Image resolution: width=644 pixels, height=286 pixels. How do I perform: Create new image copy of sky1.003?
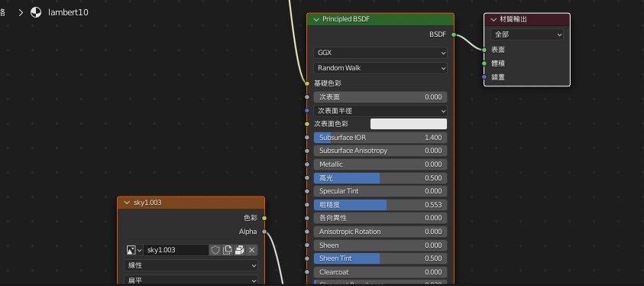228,250
